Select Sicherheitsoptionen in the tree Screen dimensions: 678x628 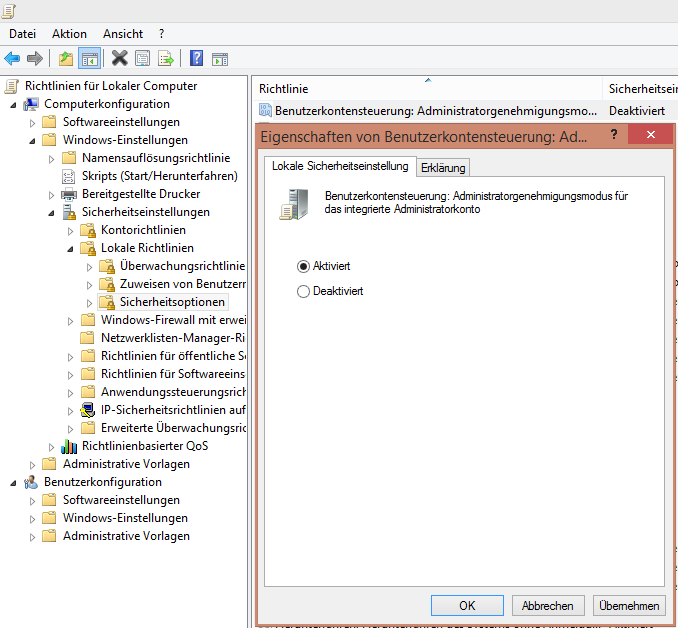point(172,302)
